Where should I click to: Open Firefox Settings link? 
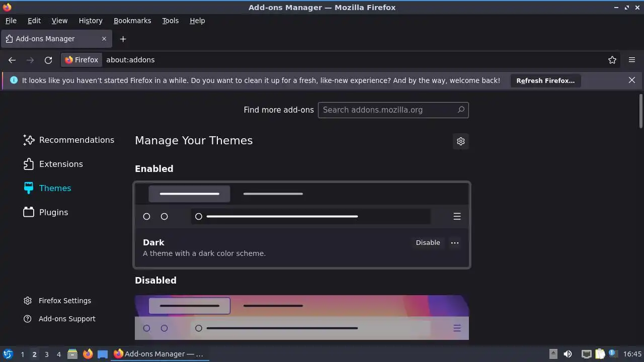[x=57, y=301]
